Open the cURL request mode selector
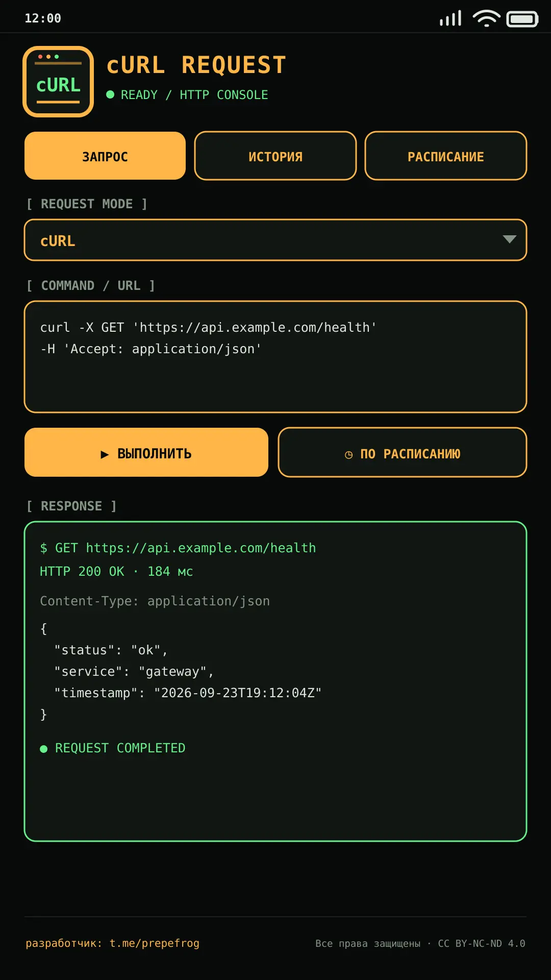Image resolution: width=551 pixels, height=980 pixels. click(x=275, y=240)
